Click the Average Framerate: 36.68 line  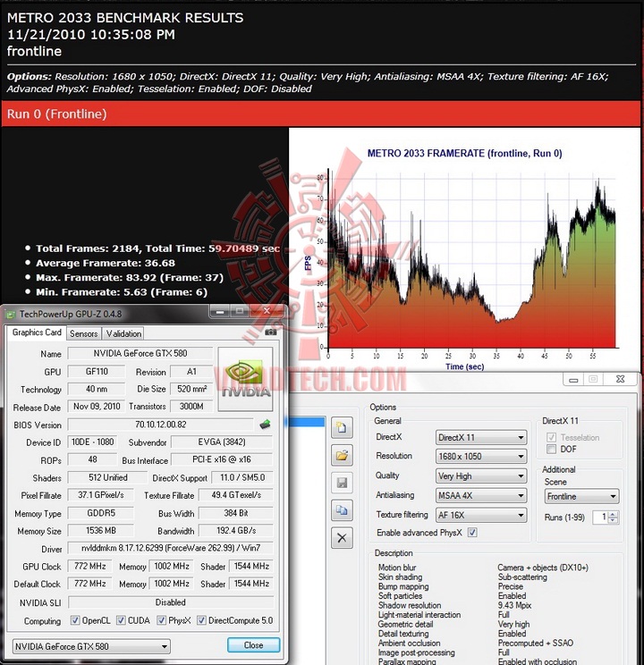[x=106, y=263]
